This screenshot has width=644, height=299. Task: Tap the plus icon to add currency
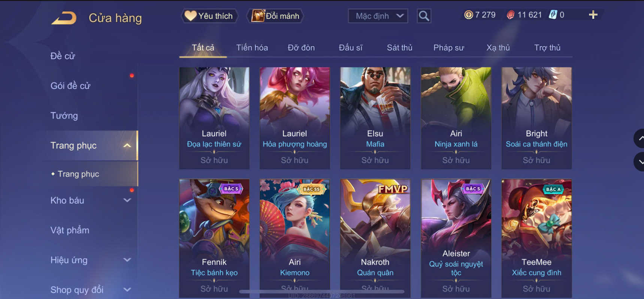click(x=593, y=15)
